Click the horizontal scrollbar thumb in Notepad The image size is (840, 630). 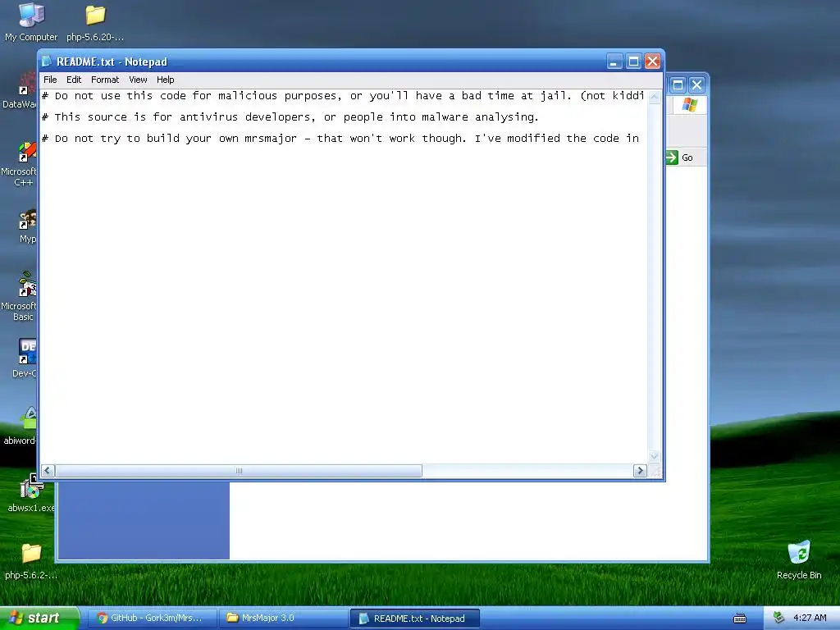239,470
